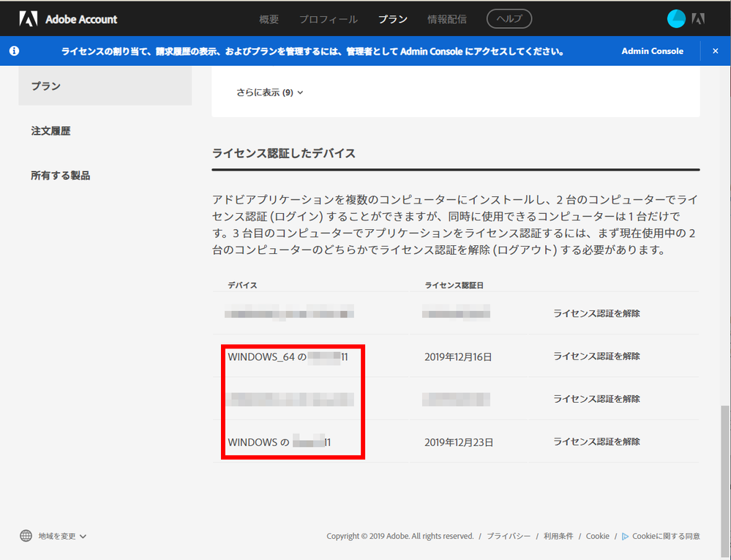Deactivate license for 2019年12月23日 WINDOWS device
Viewport: 731px width, 560px height.
[x=596, y=441]
